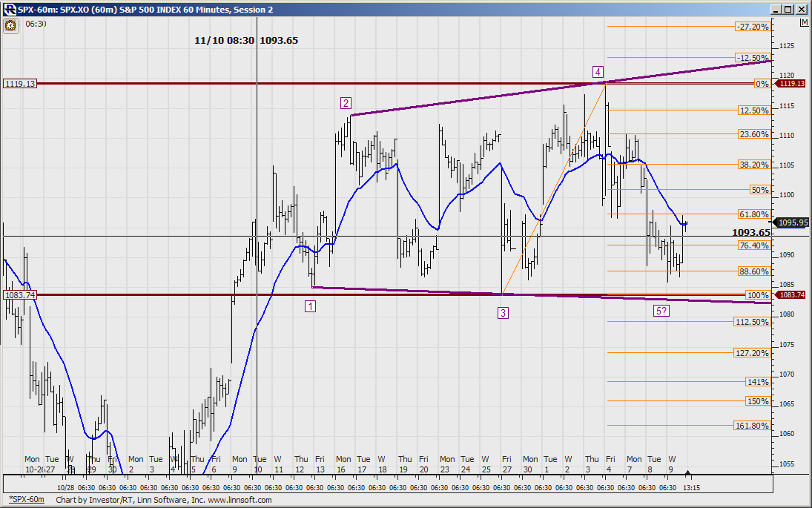Image resolution: width=812 pixels, height=508 pixels.
Task: Select the 61.80% Fibonacci level label
Action: pyautogui.click(x=753, y=214)
